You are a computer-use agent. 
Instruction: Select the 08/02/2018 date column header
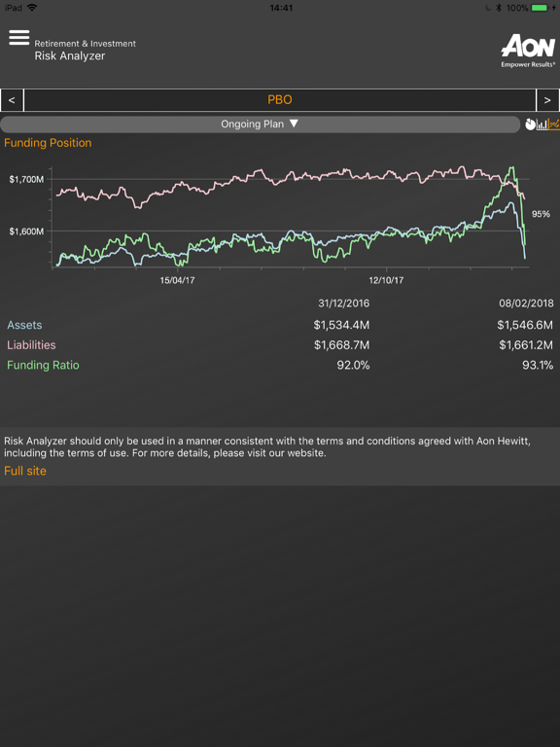coord(526,303)
